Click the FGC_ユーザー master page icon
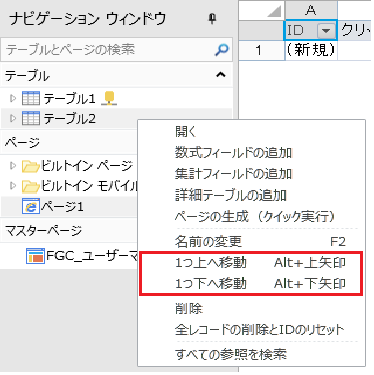 (x=35, y=256)
